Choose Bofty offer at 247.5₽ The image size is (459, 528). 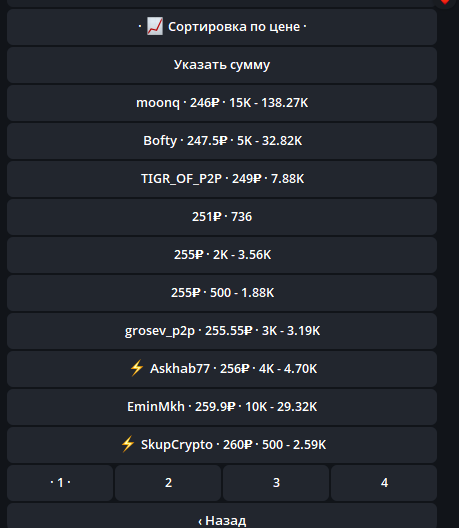tap(222, 141)
